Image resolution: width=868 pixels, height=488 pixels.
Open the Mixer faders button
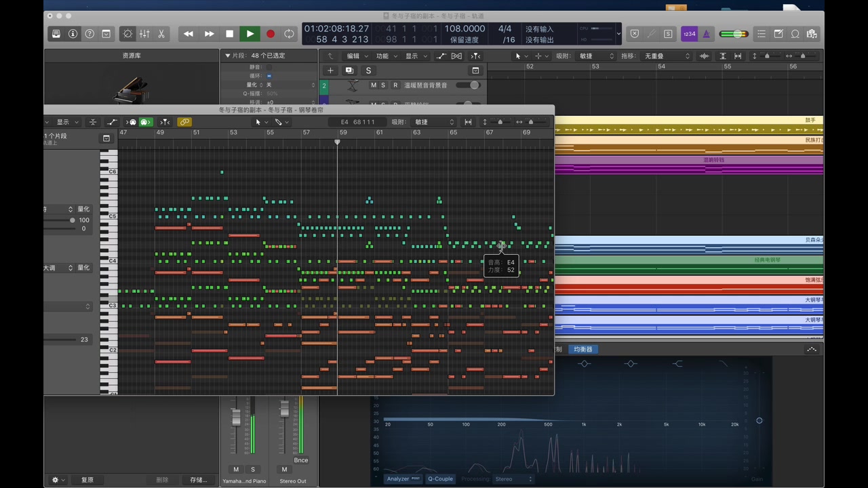(144, 34)
